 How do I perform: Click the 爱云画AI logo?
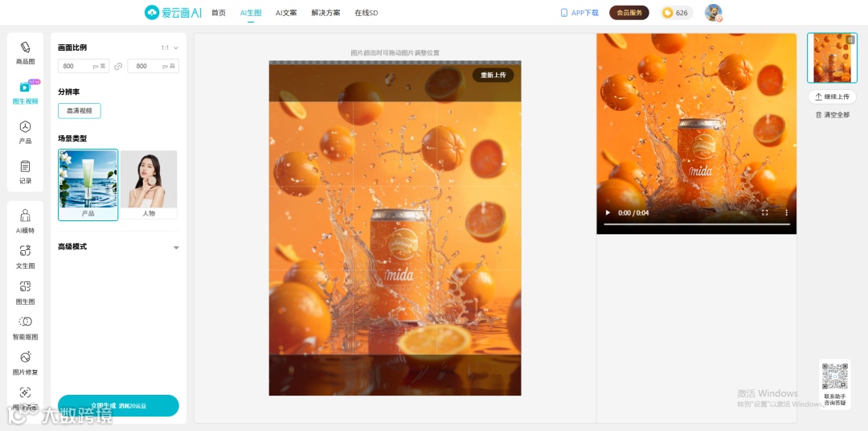pos(174,13)
